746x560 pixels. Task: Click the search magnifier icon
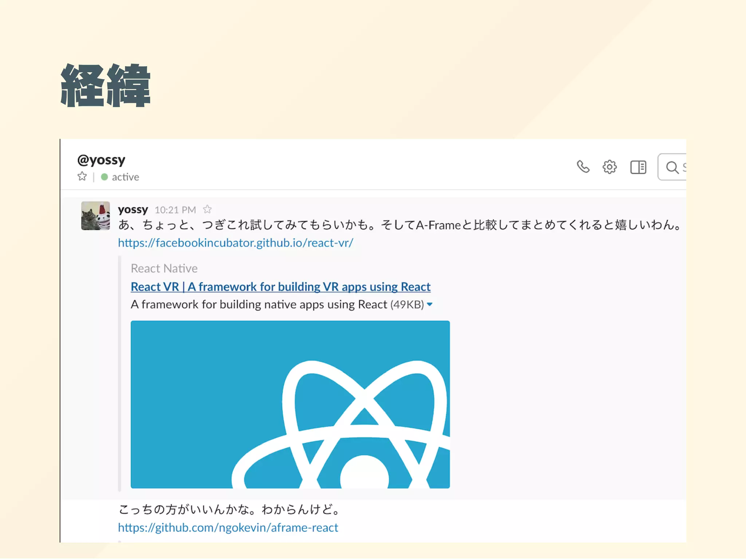point(672,167)
